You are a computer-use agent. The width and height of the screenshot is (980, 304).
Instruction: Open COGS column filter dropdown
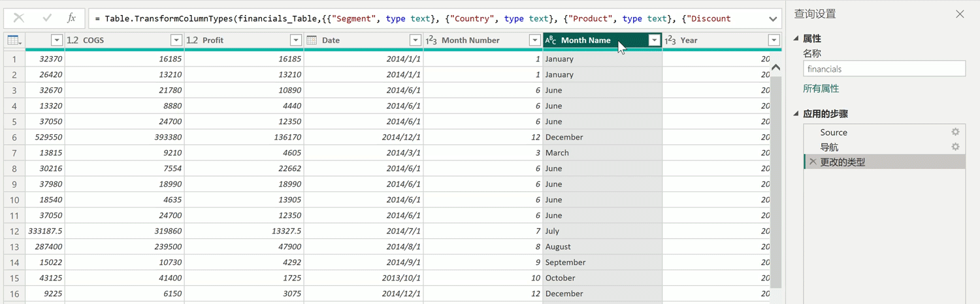[176, 40]
